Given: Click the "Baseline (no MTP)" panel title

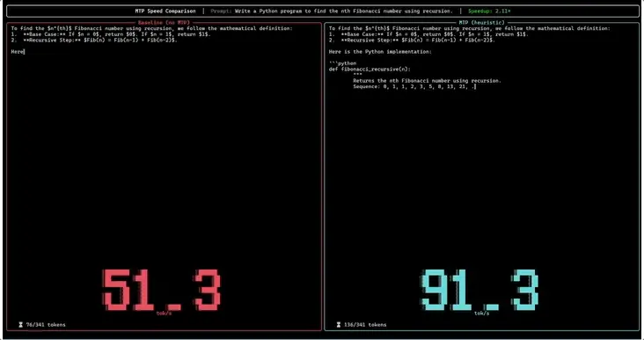Looking at the screenshot, I should coord(164,23).
